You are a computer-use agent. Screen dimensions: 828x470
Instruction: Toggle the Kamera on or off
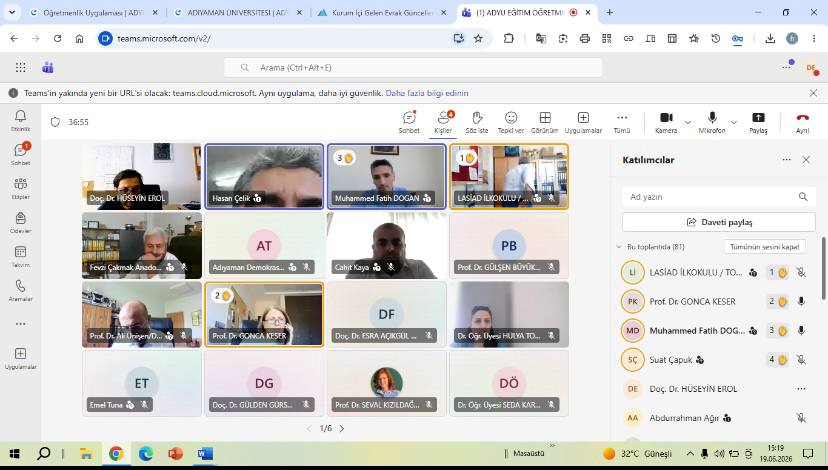pos(666,122)
